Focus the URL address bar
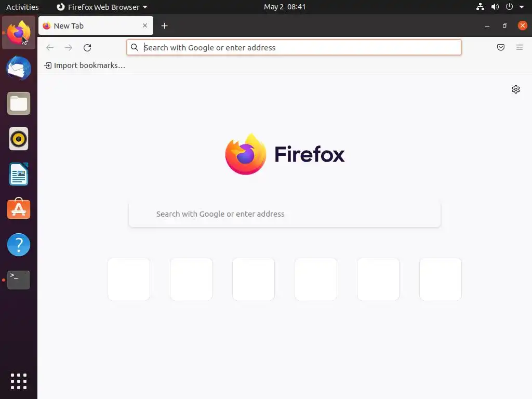The width and height of the screenshot is (532, 399). 294,47
